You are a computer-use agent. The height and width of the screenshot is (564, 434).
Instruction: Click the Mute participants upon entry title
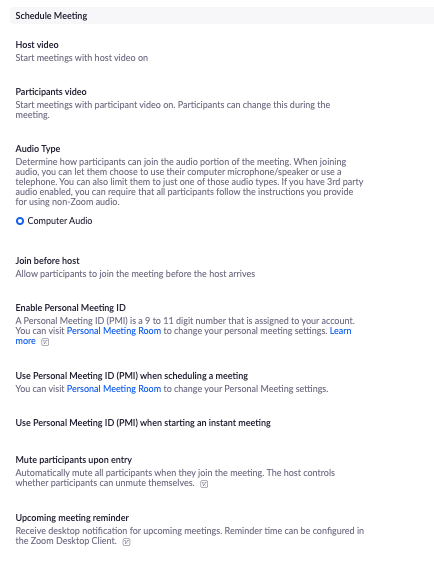(73, 460)
